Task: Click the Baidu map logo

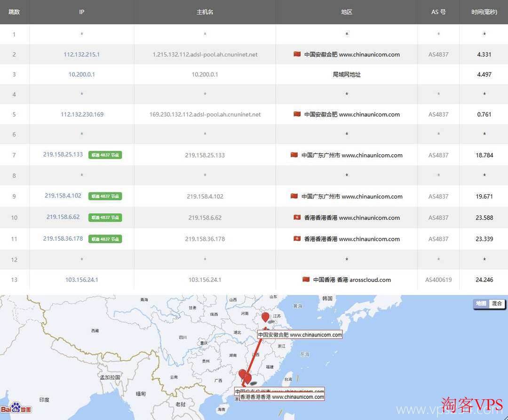Action: 16,408
